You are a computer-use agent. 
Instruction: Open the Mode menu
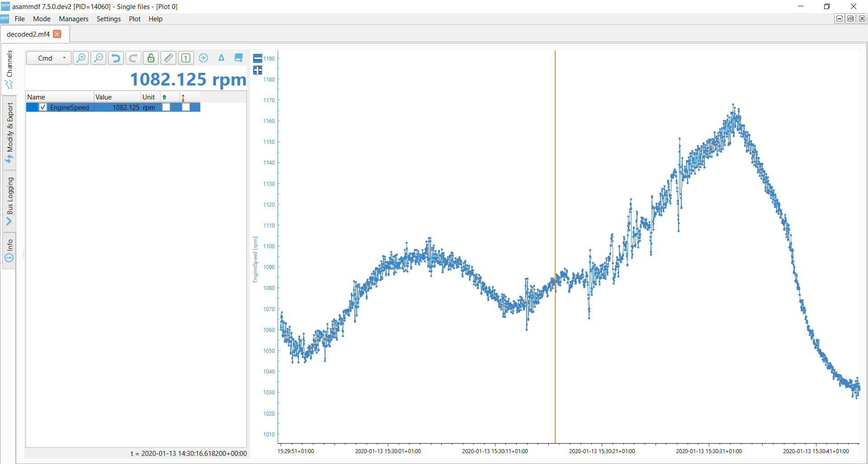coord(42,19)
